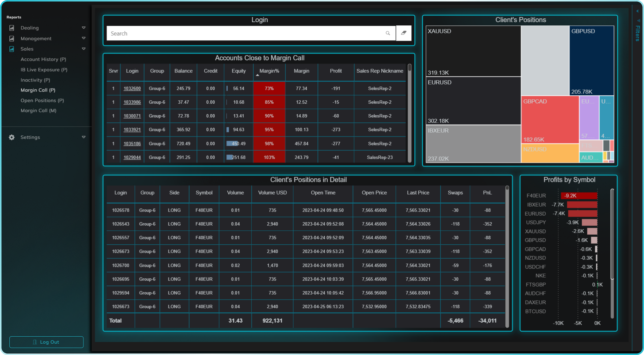Screen dimensions: 644x355
Task: Click the search magnifier icon
Action: coord(388,33)
